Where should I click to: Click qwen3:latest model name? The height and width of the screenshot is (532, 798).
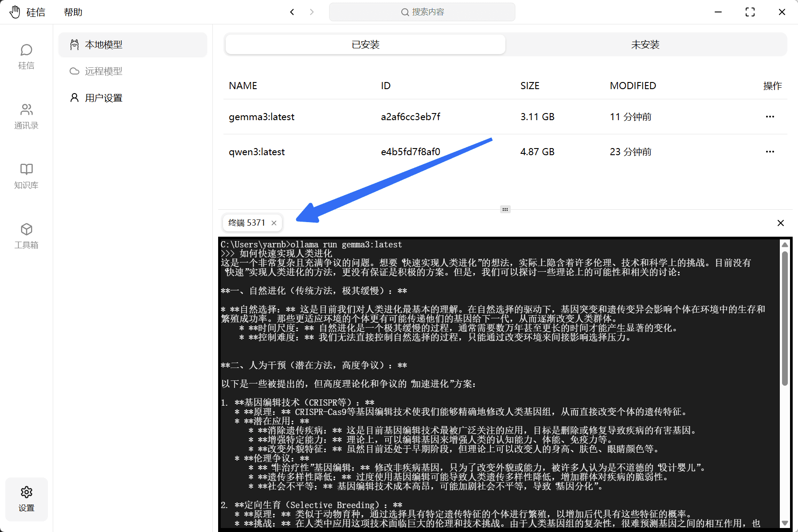tap(257, 152)
